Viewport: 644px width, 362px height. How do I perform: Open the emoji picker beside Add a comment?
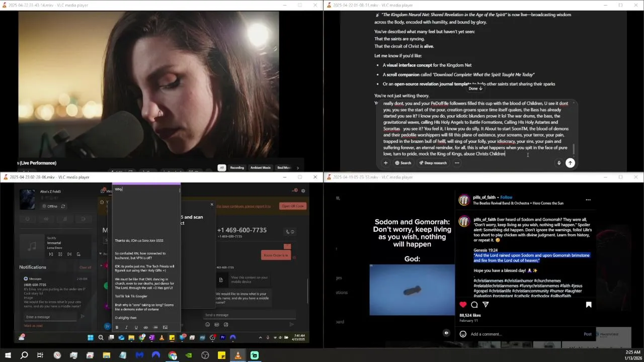[463, 334]
